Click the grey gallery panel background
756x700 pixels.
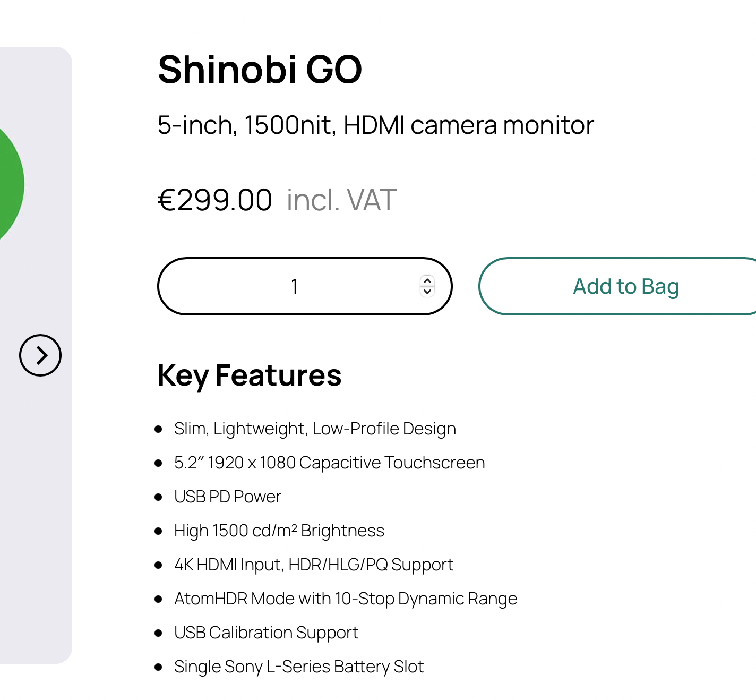coord(37,505)
